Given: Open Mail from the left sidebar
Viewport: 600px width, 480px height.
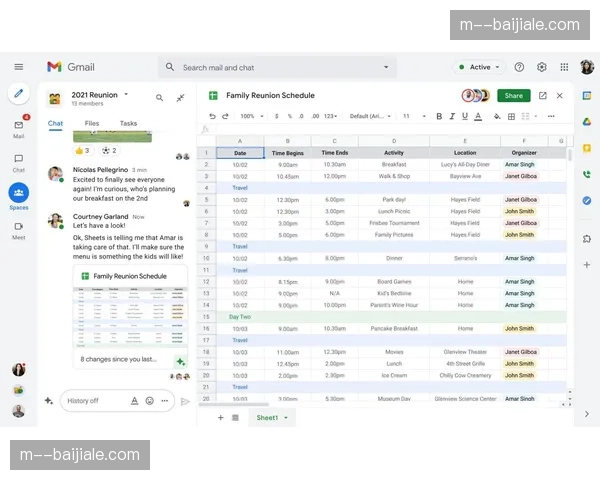Looking at the screenshot, I should (18, 127).
